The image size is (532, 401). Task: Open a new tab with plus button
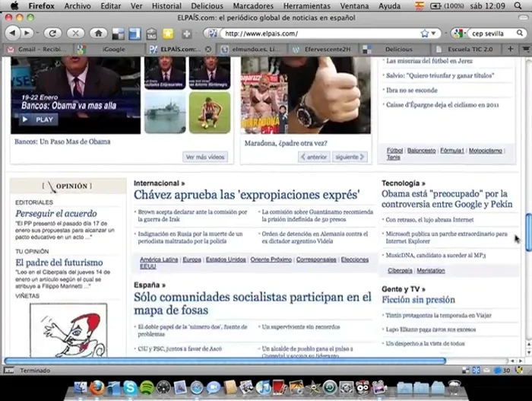click(x=510, y=49)
